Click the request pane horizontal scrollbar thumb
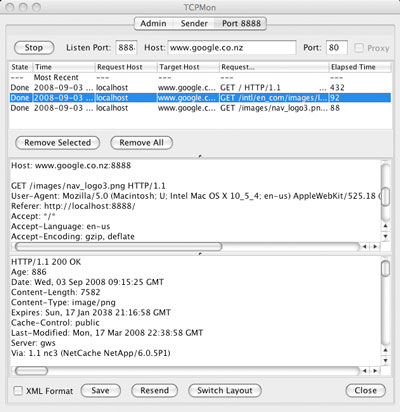The width and height of the screenshot is (400, 412). (x=118, y=247)
